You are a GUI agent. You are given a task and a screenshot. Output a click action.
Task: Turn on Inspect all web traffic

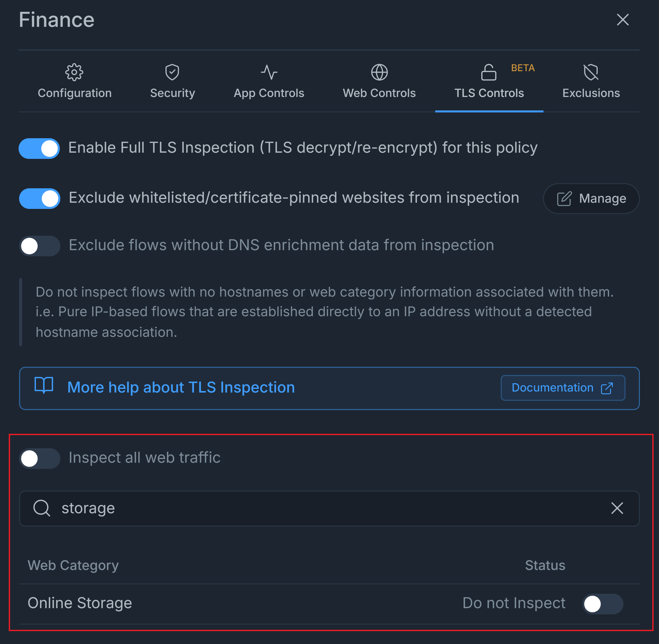(39, 458)
